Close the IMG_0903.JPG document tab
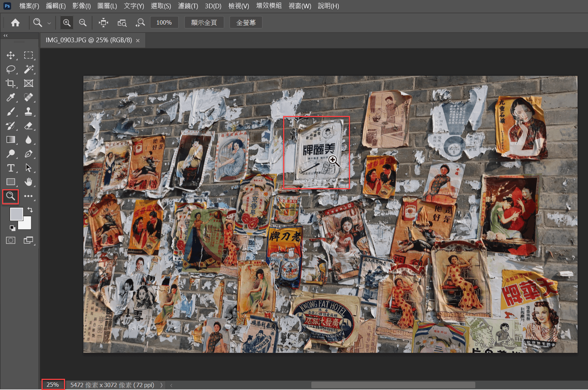 coord(138,41)
